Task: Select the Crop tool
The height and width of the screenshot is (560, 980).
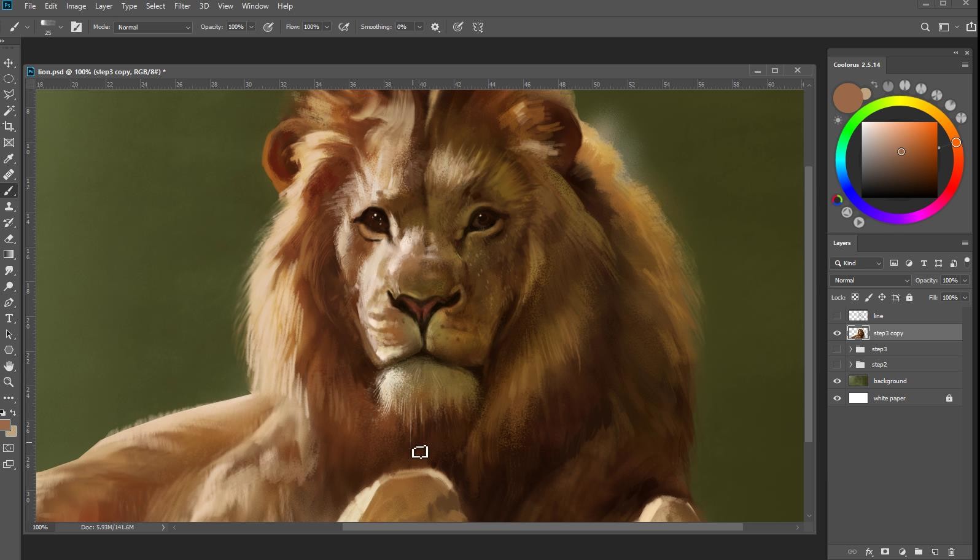Action: click(9, 126)
